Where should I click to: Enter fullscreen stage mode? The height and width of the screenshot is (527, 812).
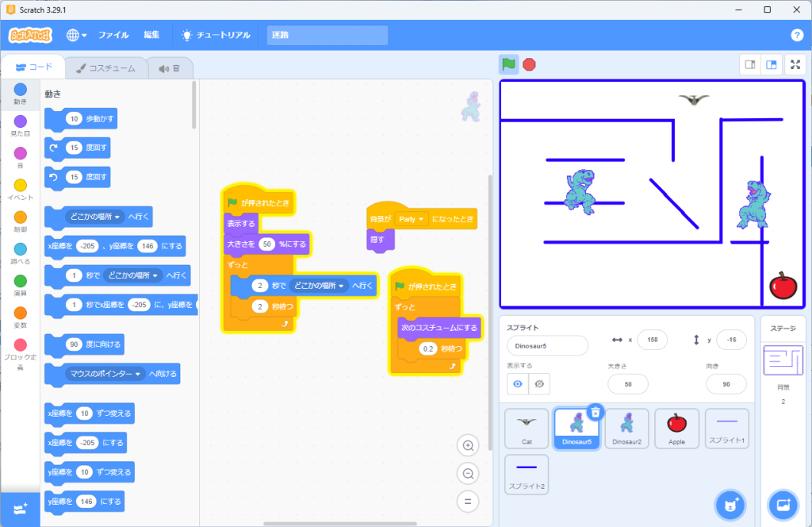tap(795, 65)
